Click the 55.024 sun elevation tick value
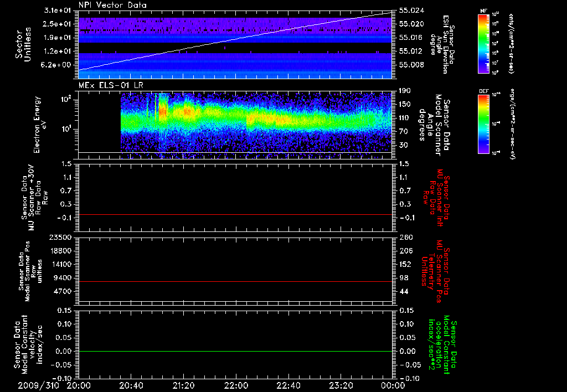The height and width of the screenshot is (392, 567). point(410,11)
